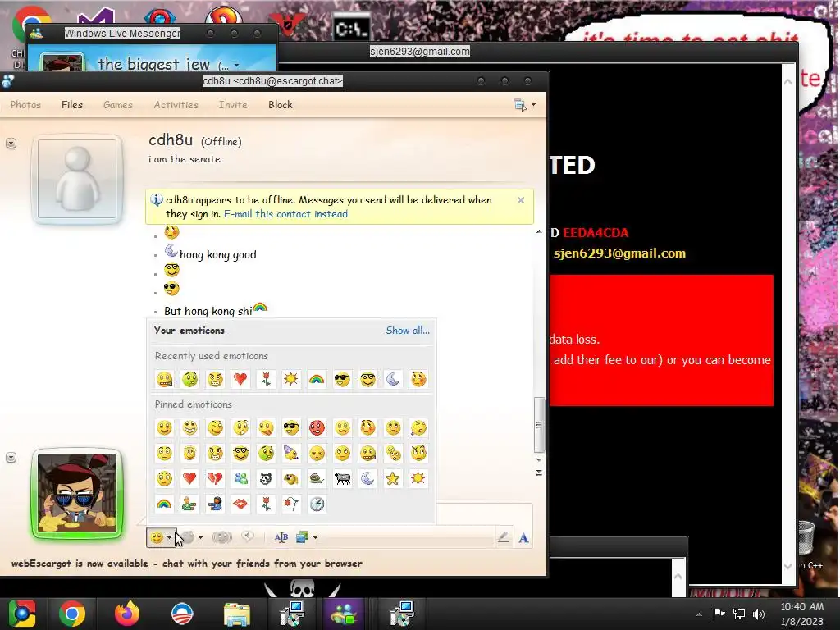Screen dimensions: 840x630
Task: Pick the broken heart emoticon
Action: [x=216, y=478]
